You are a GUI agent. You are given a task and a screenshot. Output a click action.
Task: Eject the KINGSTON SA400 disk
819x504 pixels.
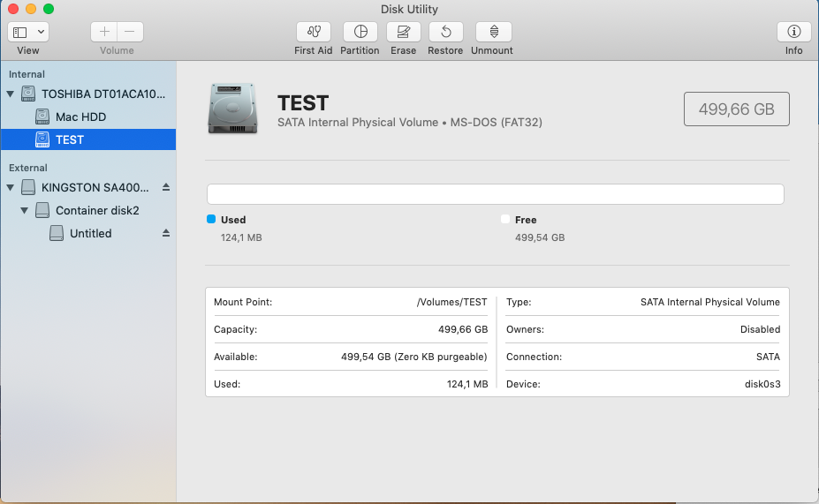point(166,187)
